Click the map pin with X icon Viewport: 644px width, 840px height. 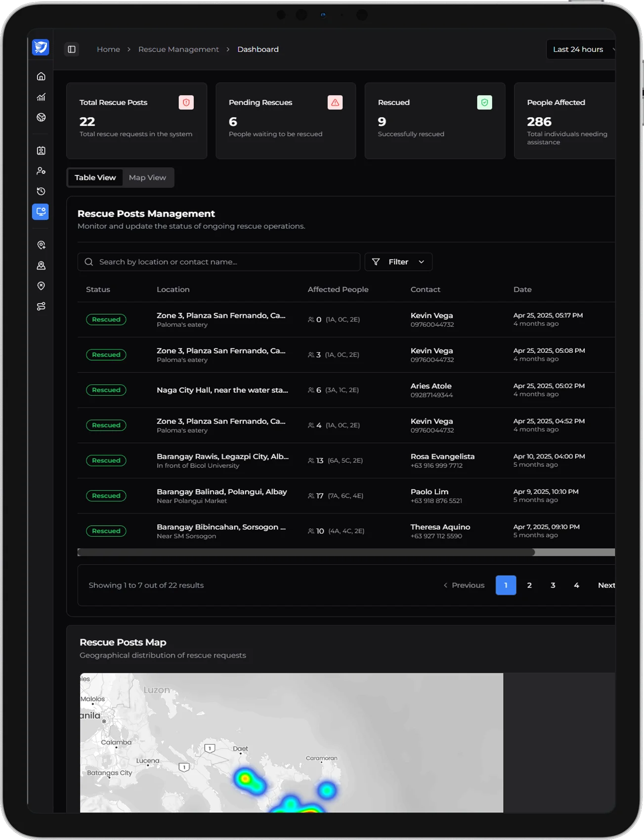[41, 286]
